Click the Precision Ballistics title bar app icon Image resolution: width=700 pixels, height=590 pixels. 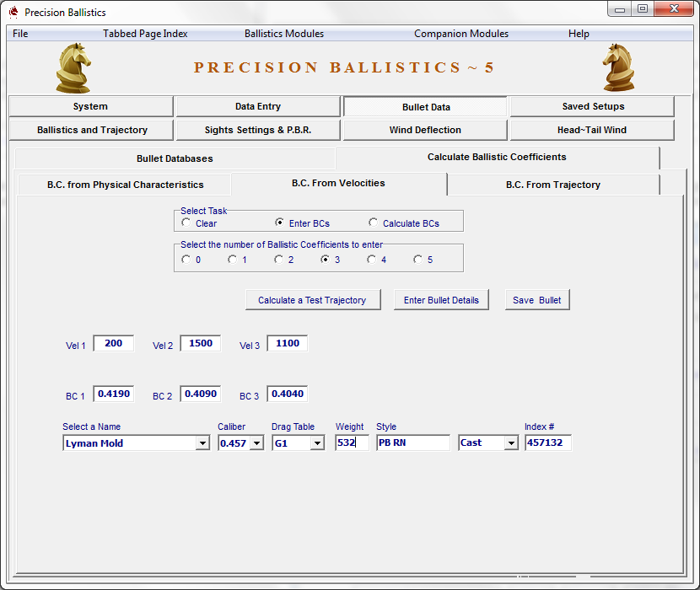[13, 12]
